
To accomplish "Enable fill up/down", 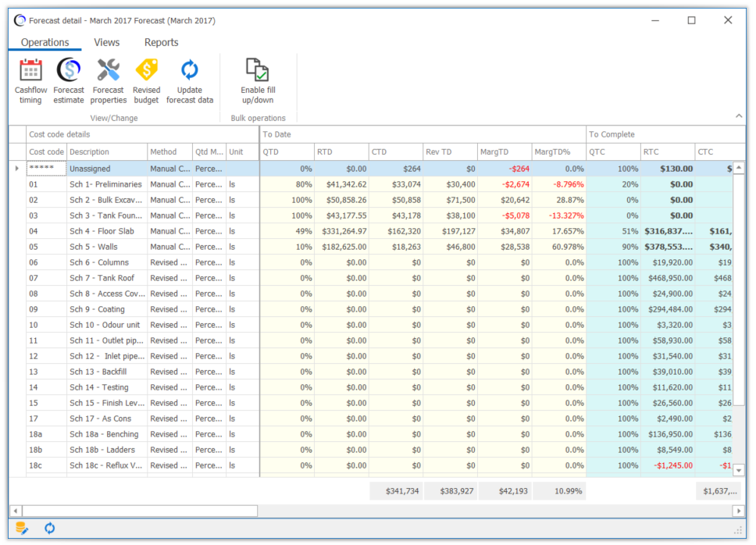I will click(x=258, y=81).
